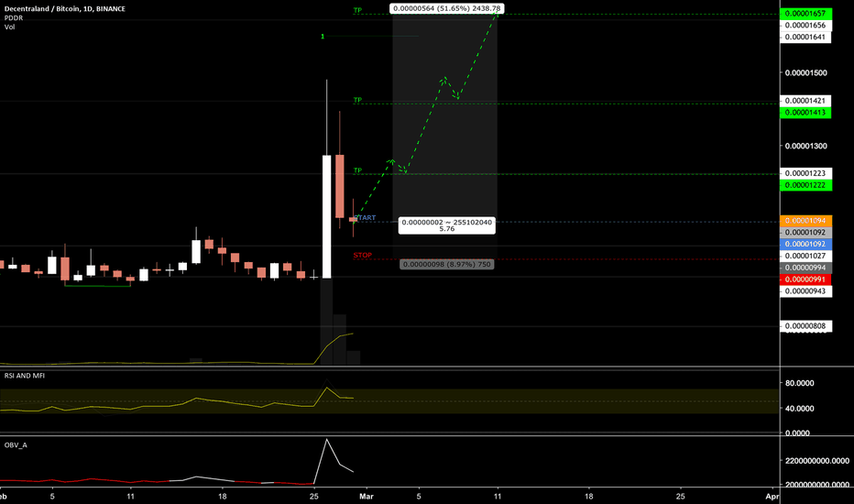Screen dimensions: 854x504
Task: Click the 0.00000002 ~ 255102040 position info box
Action: point(446,225)
